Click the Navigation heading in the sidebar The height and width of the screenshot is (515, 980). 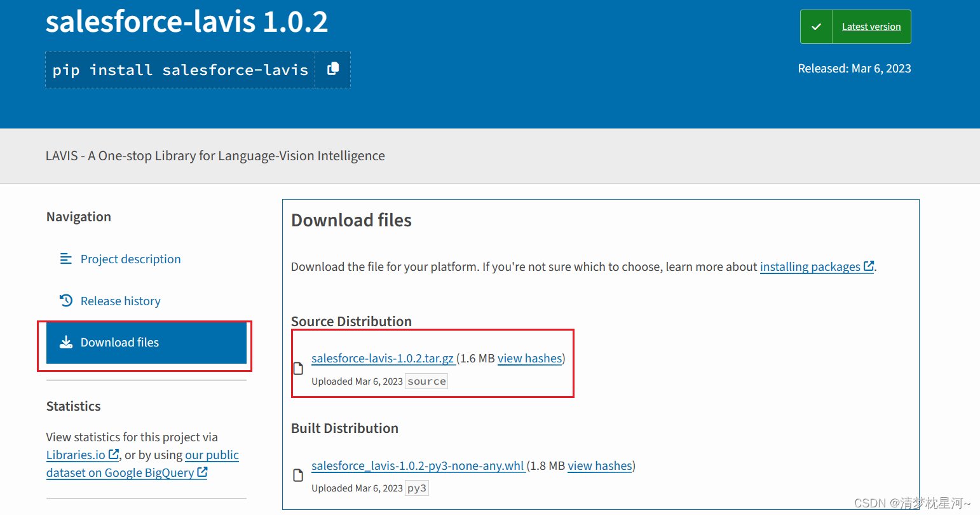tap(79, 217)
